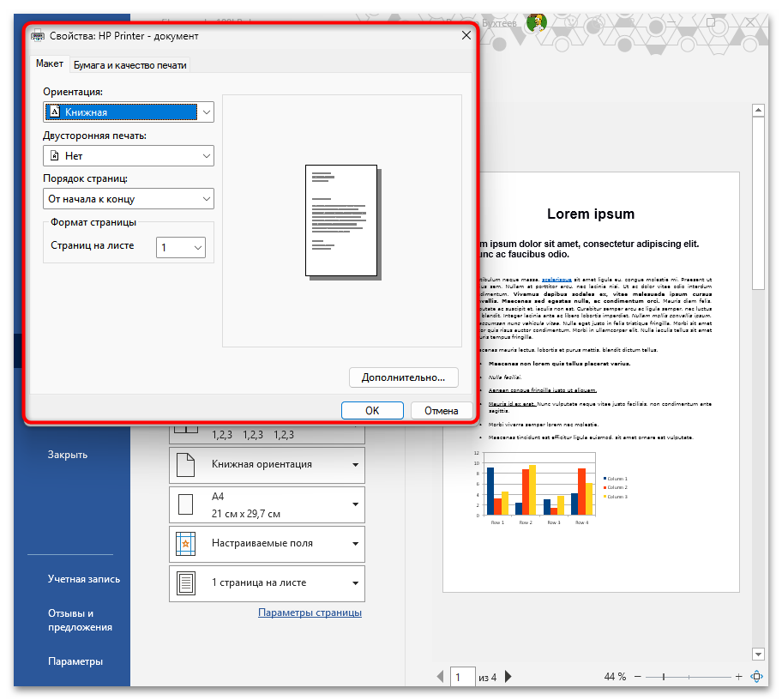The width and height of the screenshot is (782, 700).
Task: Click the bar chart in document preview
Action: point(550,487)
